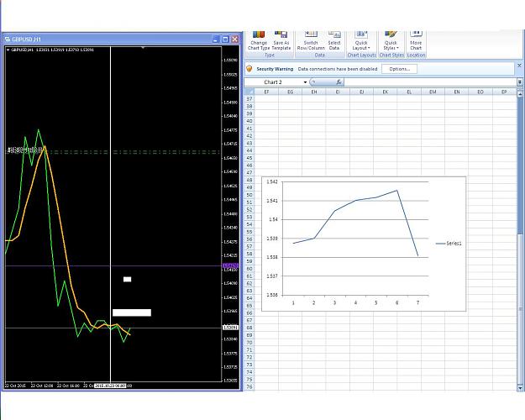Click Switch Row/Column icon
Screen dimensions: 525x420
tap(311, 34)
